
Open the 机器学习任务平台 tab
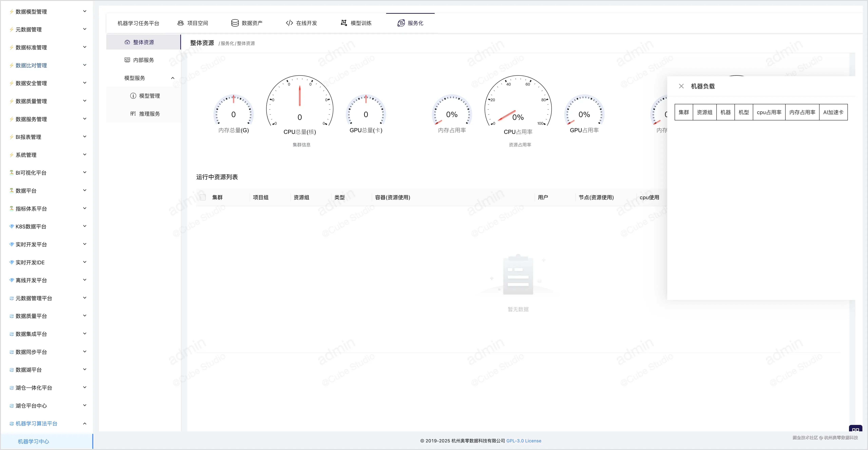point(138,23)
